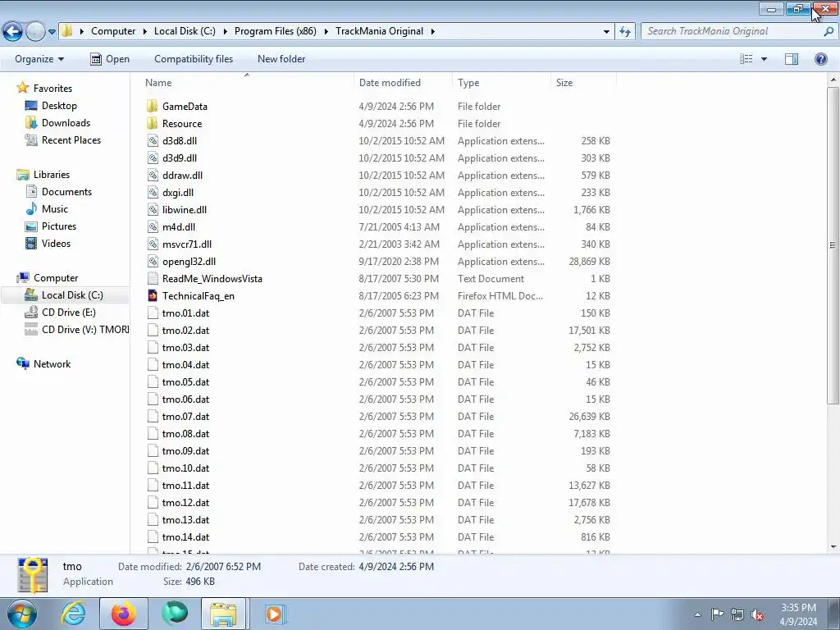840x630 pixels.
Task: Click Compatibility files button
Action: tap(194, 59)
